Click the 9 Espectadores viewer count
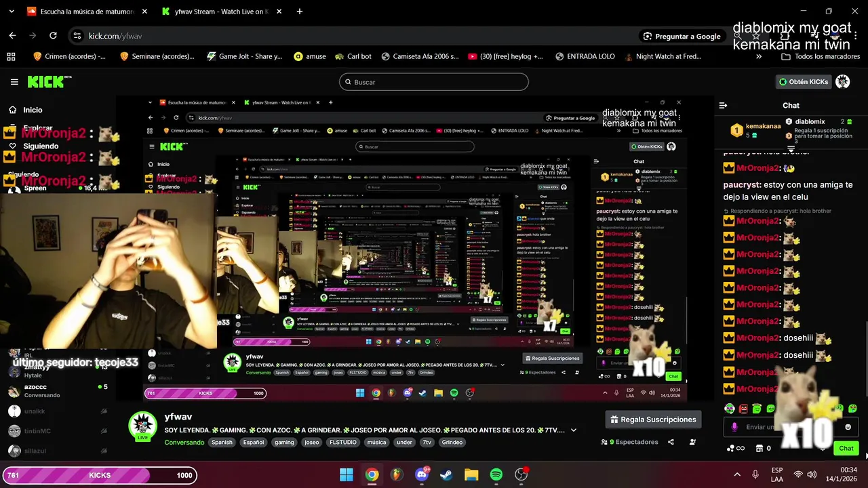 [629, 442]
